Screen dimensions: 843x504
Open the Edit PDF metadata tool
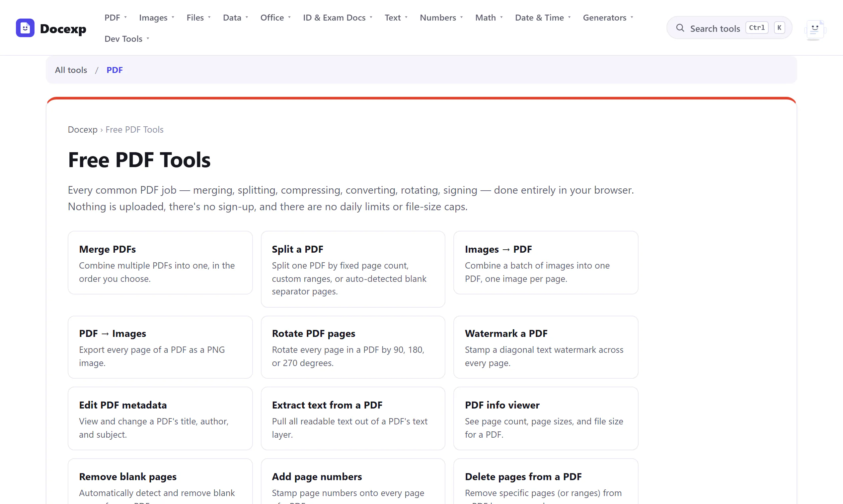160,418
